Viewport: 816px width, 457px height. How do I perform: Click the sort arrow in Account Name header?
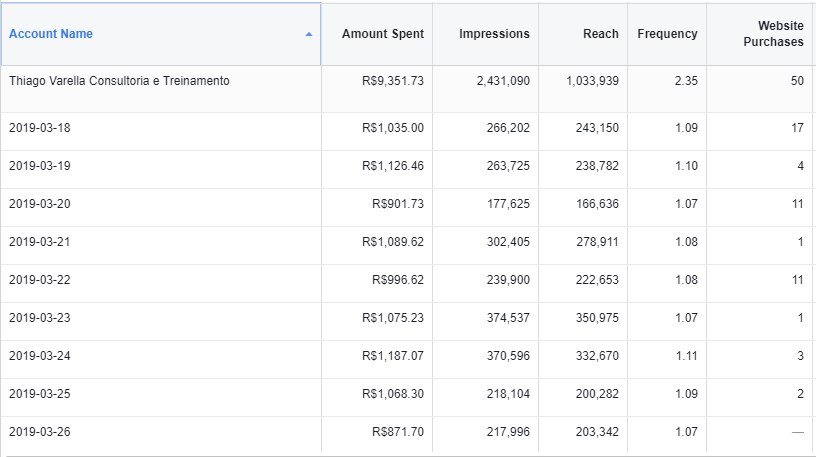pyautogui.click(x=309, y=34)
